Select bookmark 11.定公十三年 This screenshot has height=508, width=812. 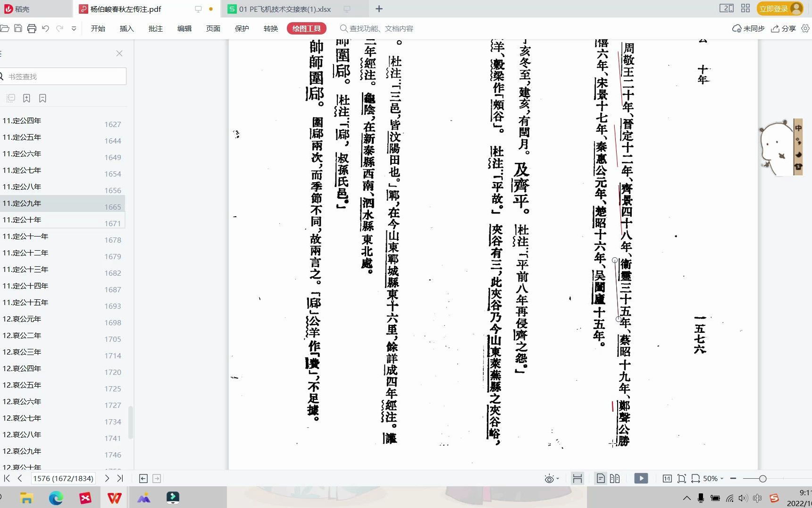tap(62, 270)
